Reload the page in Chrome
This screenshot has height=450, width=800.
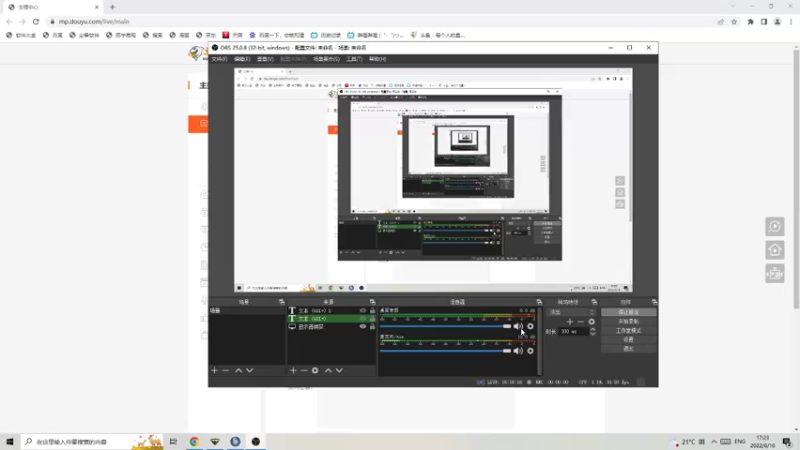pyautogui.click(x=36, y=21)
